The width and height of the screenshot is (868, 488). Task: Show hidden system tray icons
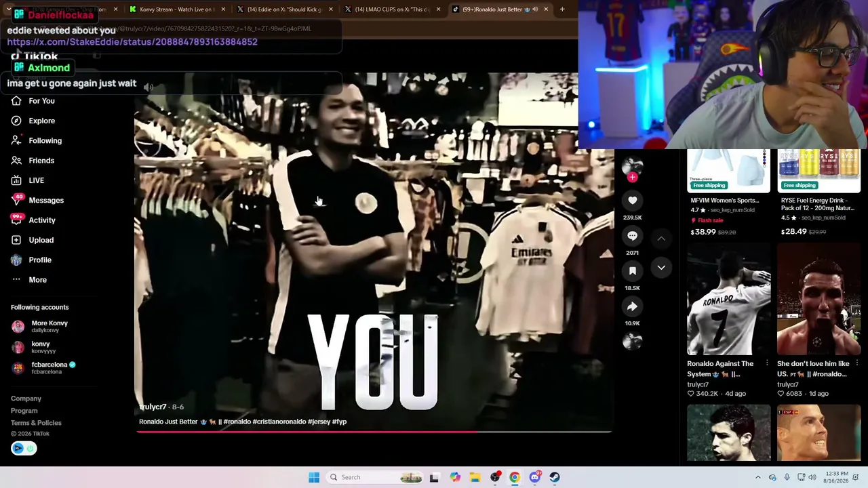tap(758, 477)
